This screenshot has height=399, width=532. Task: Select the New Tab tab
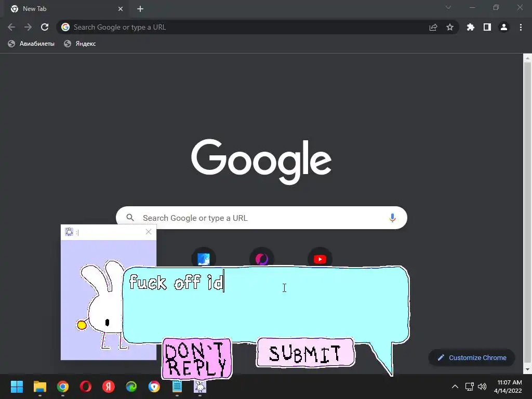pos(66,9)
